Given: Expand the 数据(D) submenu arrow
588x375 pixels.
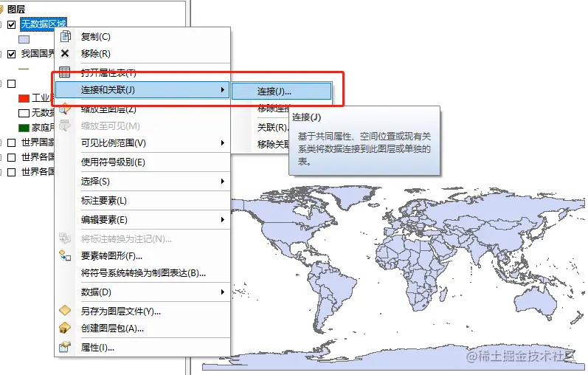Looking at the screenshot, I should pyautogui.click(x=222, y=292).
